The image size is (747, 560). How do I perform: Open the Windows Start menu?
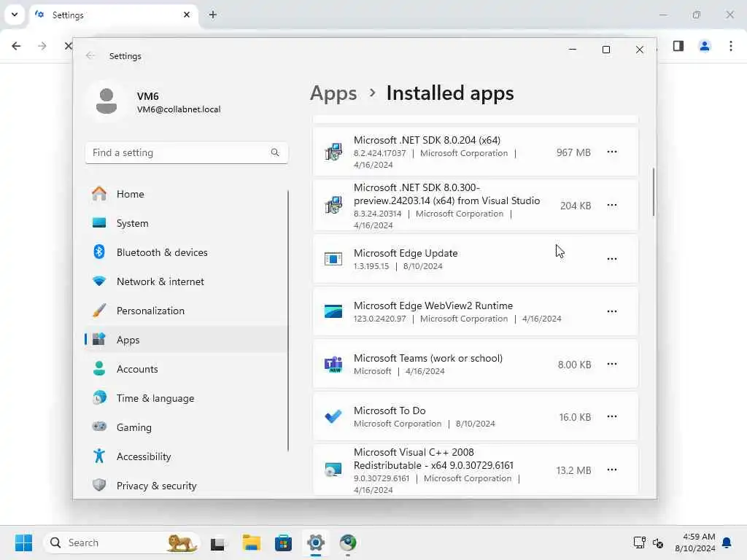click(23, 542)
